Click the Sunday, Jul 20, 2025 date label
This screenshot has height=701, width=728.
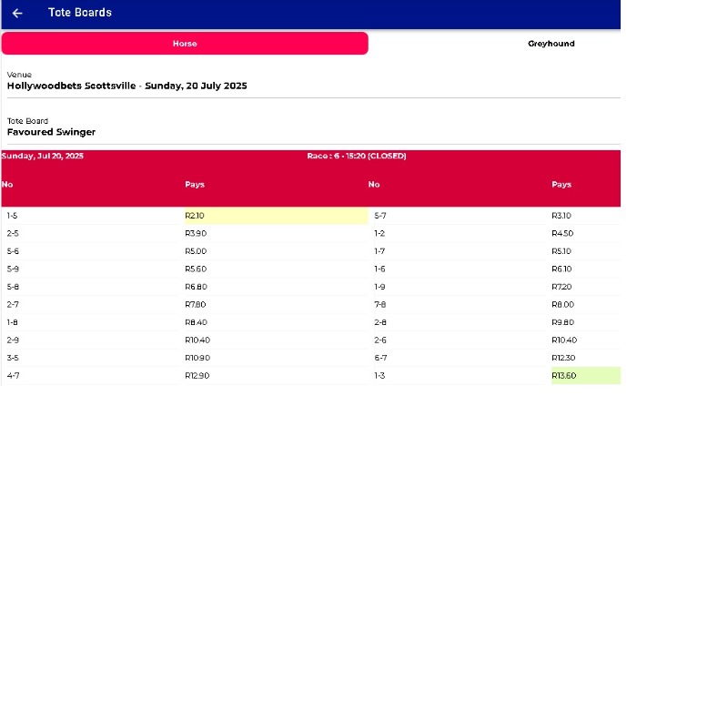(43, 157)
